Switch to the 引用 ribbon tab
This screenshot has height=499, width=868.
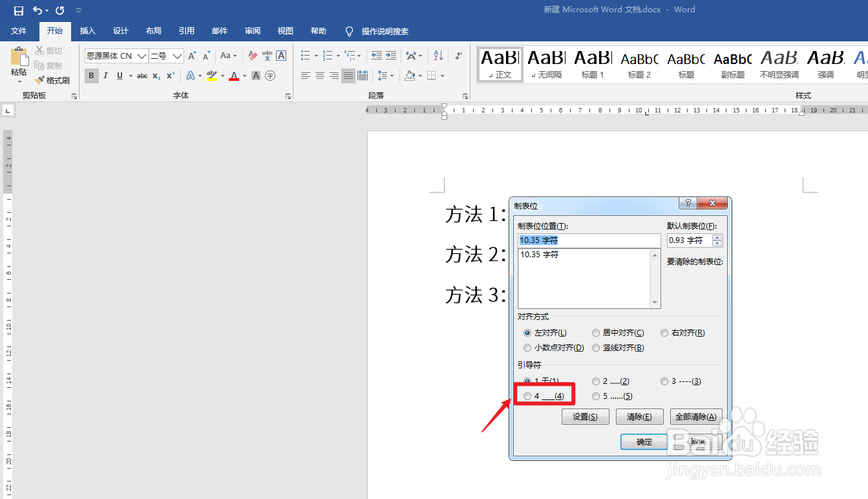tap(187, 31)
